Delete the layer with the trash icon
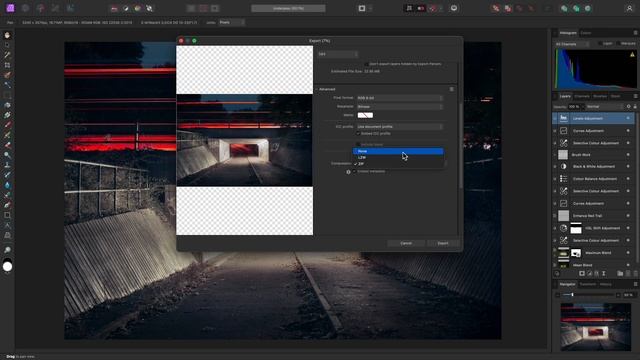Image resolution: width=640 pixels, height=360 pixels. pos(635,273)
